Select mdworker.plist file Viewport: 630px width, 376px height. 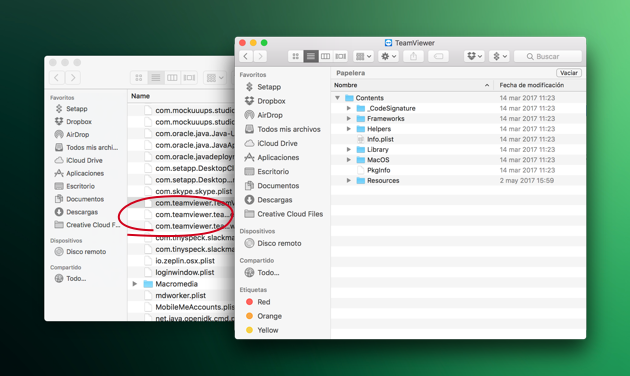coord(181,295)
